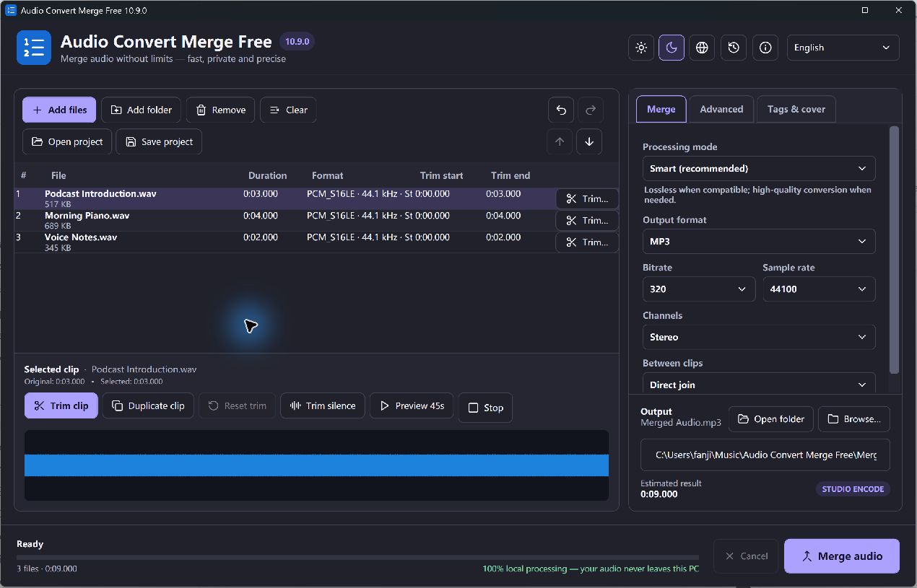
Task: Click the output path input field
Action: [765, 455]
